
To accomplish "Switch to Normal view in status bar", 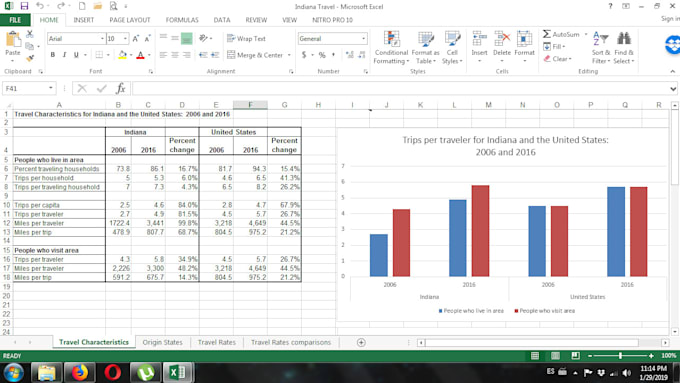I will [x=535, y=356].
